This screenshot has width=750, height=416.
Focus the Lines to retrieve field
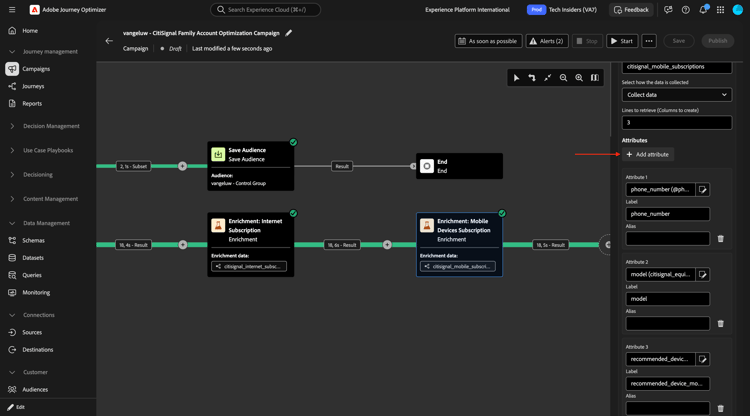pos(676,122)
